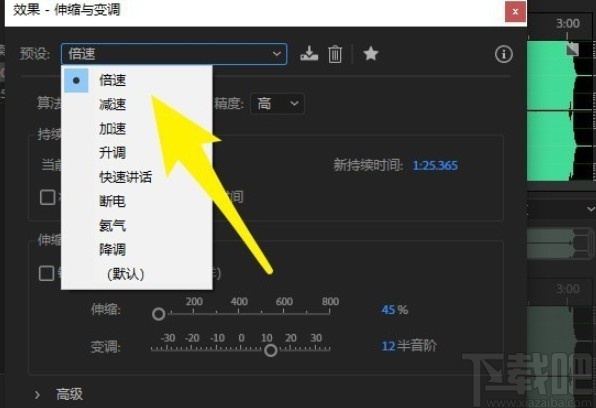Toggle the checkbox in the 持续时间 section
Screen dimensions: 596x408
[48, 197]
